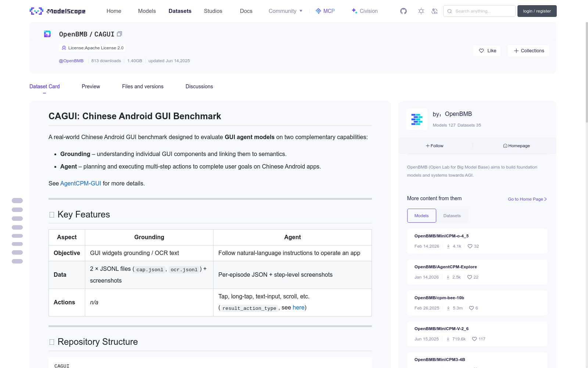The width and height of the screenshot is (588, 368).
Task: Click the 'result_action_type' code text
Action: [249, 308]
